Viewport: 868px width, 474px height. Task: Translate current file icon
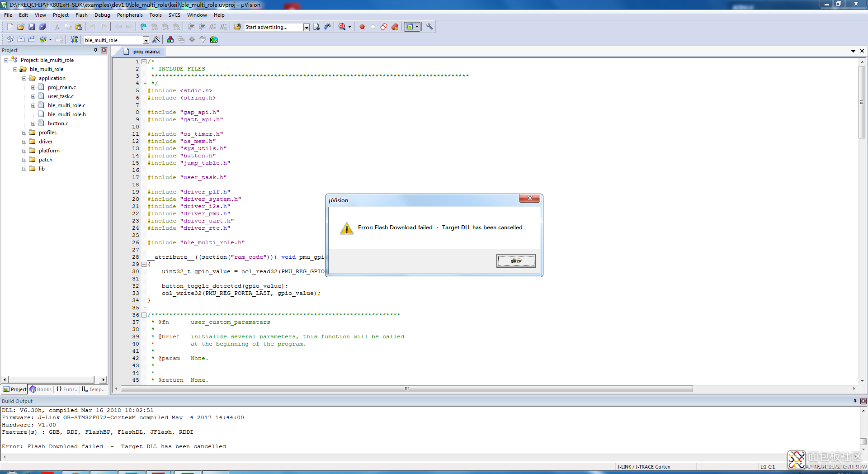point(10,40)
